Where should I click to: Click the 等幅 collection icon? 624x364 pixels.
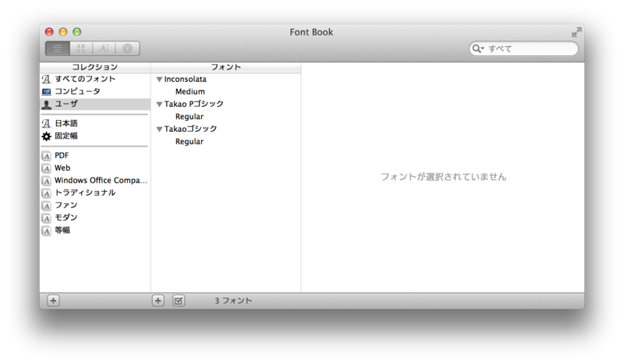point(47,231)
